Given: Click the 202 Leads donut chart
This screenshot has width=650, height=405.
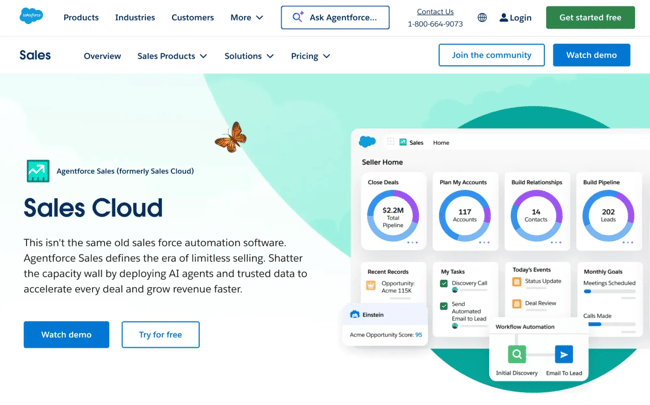Looking at the screenshot, I should 608,216.
